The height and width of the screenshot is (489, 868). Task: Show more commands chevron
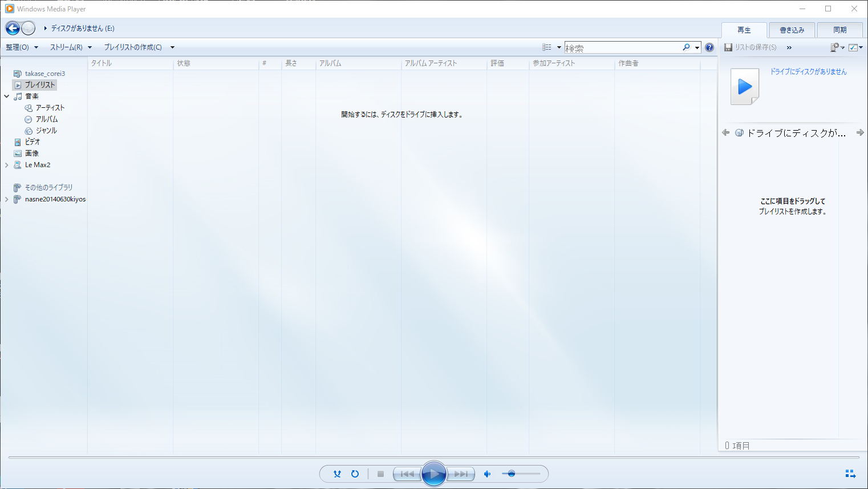pos(789,47)
